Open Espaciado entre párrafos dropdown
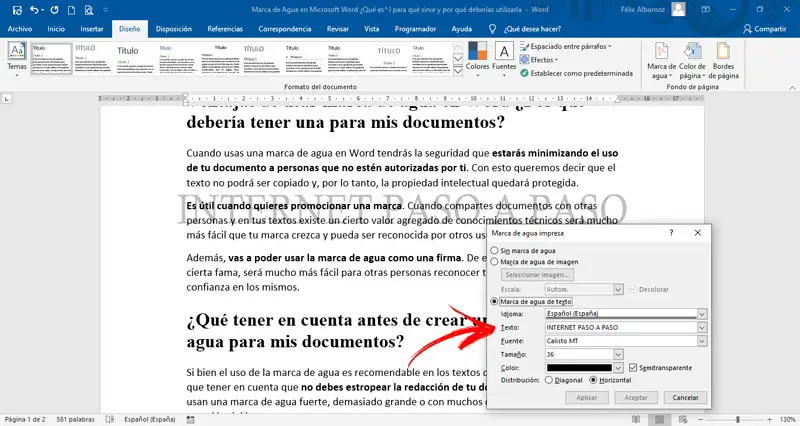800x426 pixels. pos(565,46)
